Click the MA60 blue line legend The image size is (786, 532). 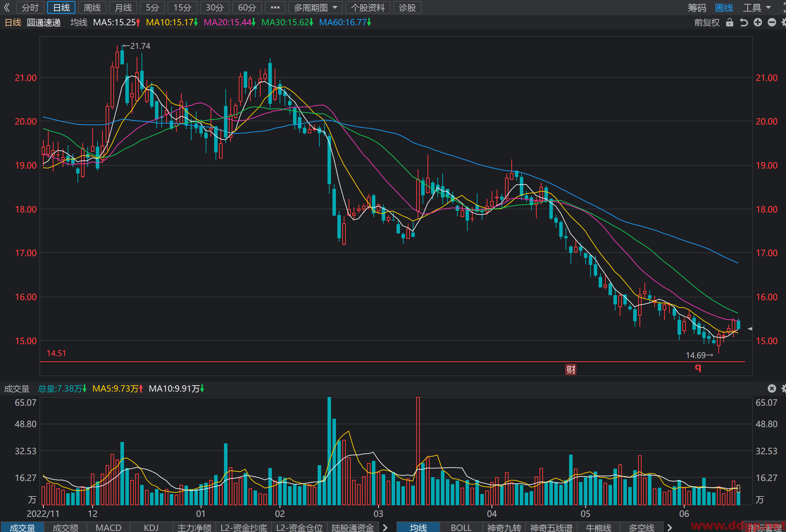345,23
